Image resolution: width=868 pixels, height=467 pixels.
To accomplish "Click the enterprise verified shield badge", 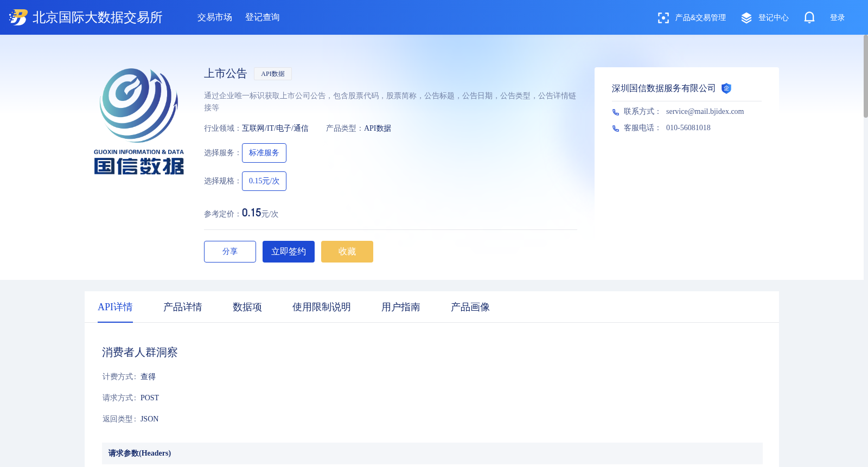I will pos(726,88).
